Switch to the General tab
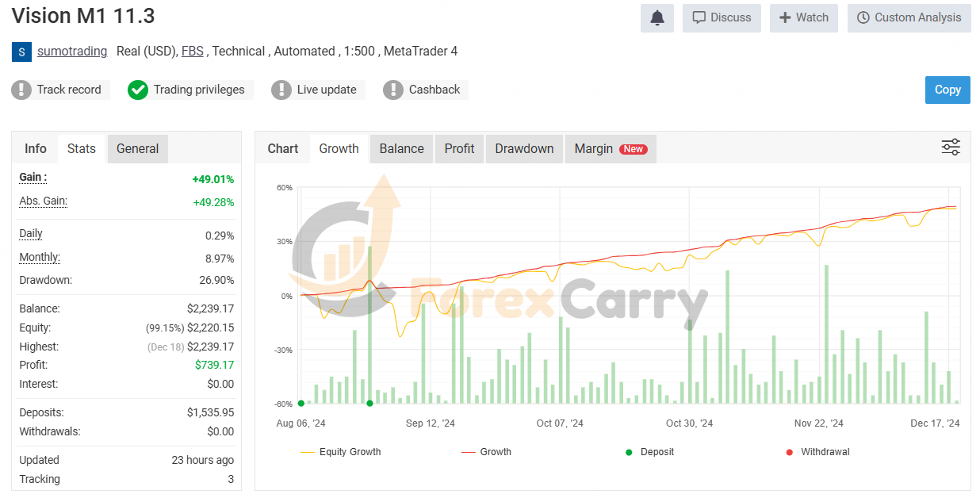 click(x=137, y=148)
